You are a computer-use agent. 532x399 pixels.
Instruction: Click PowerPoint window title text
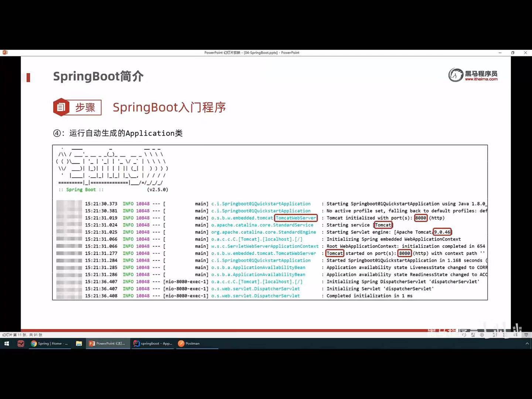(x=252, y=53)
